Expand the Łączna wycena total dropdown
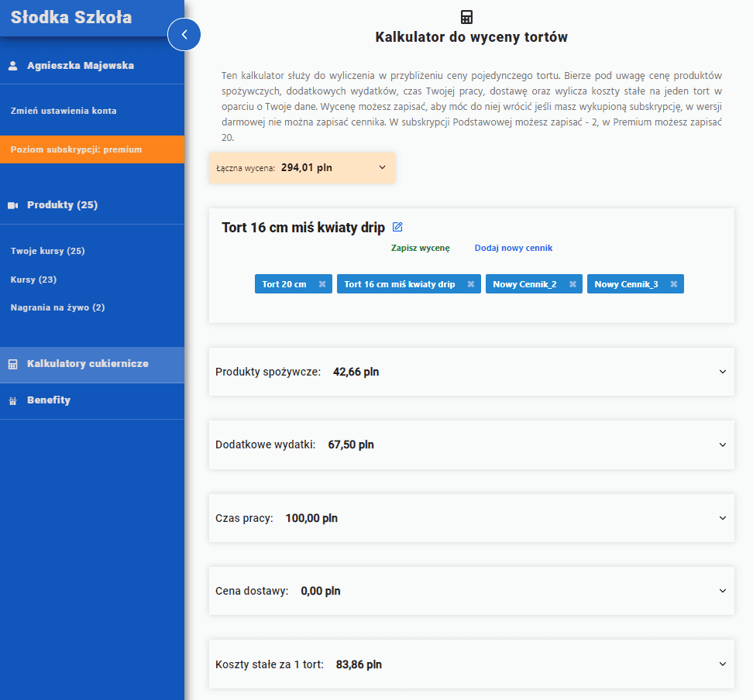753x700 pixels. [382, 167]
